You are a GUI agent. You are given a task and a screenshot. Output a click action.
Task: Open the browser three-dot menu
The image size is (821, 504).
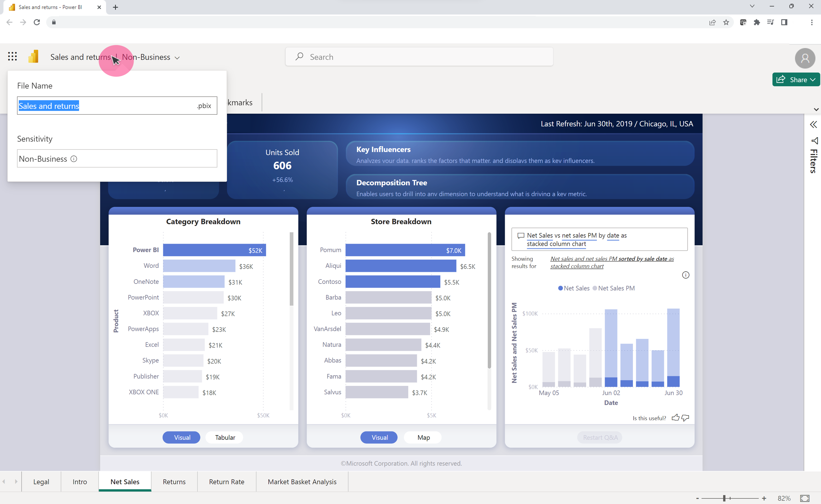click(x=812, y=22)
